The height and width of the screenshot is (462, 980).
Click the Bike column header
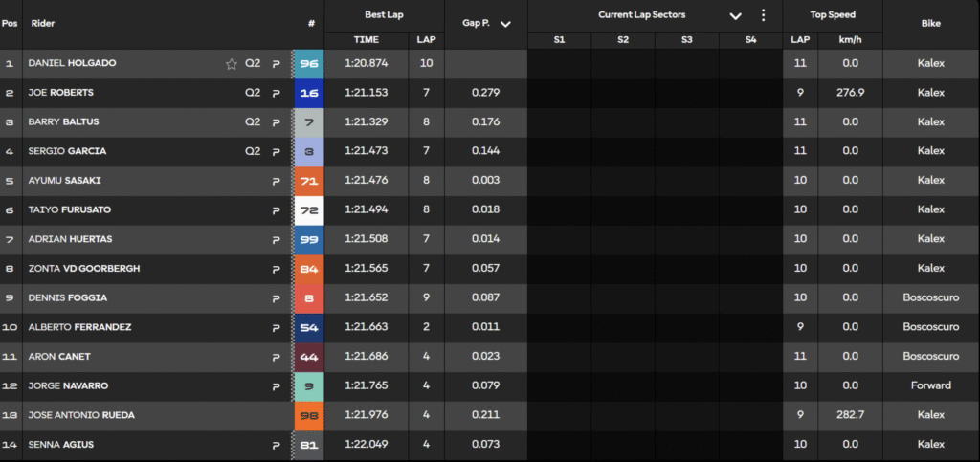coord(930,23)
